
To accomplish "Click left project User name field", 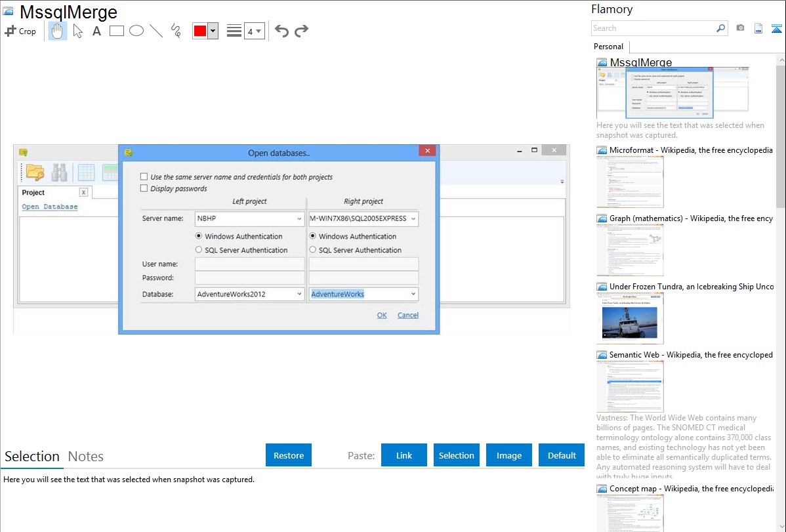I will click(249, 264).
